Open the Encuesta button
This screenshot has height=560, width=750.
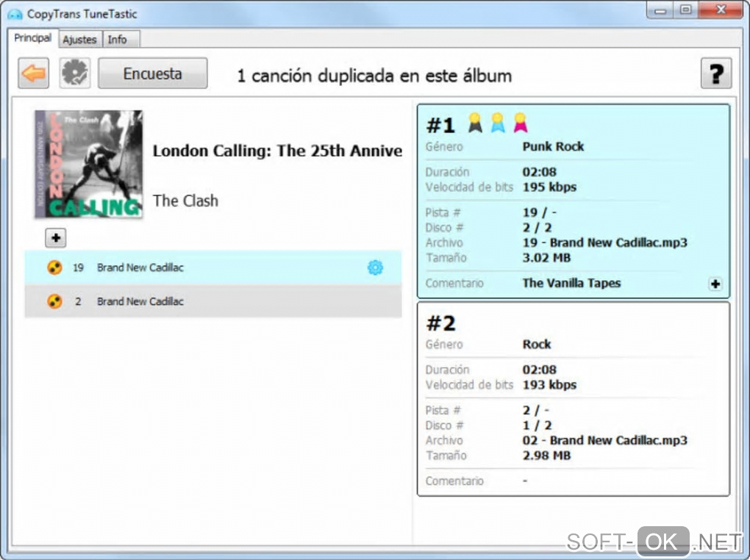coord(153,73)
